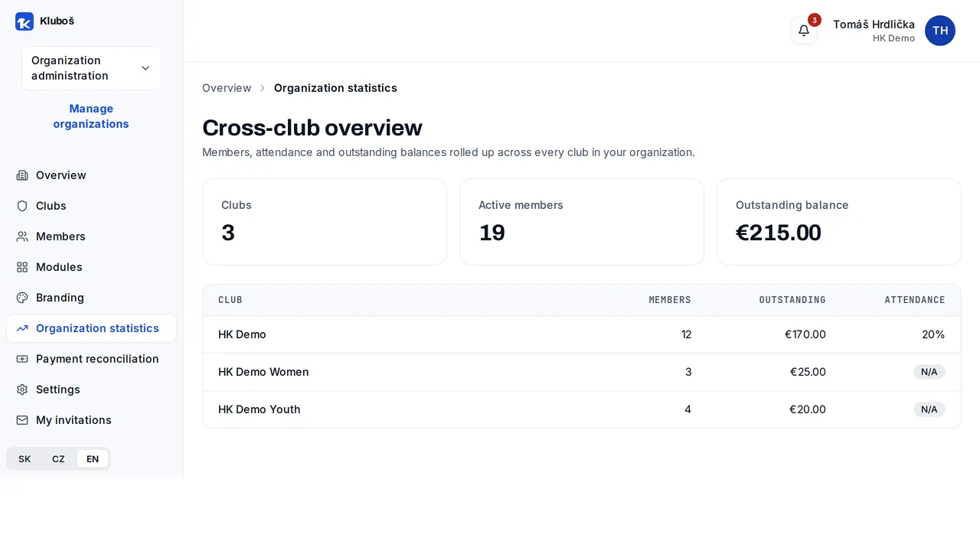Sort by the MEMBERS column header
This screenshot has width=980, height=551.
pyautogui.click(x=670, y=300)
